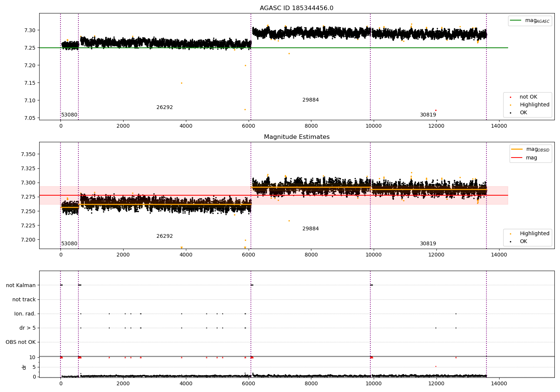This screenshot has width=560, height=392.
Task: Click the 7.275 y-axis tick label
Action: tap(28, 197)
